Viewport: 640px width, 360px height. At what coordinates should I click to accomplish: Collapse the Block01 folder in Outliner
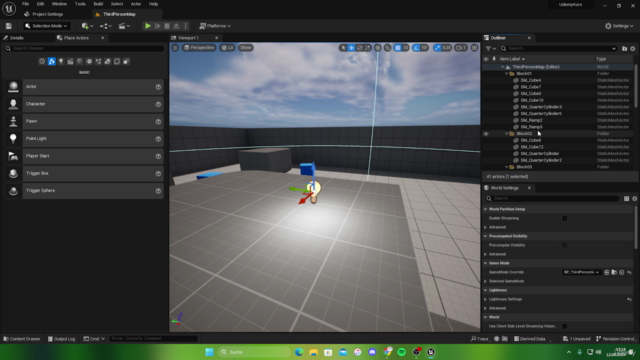click(507, 73)
